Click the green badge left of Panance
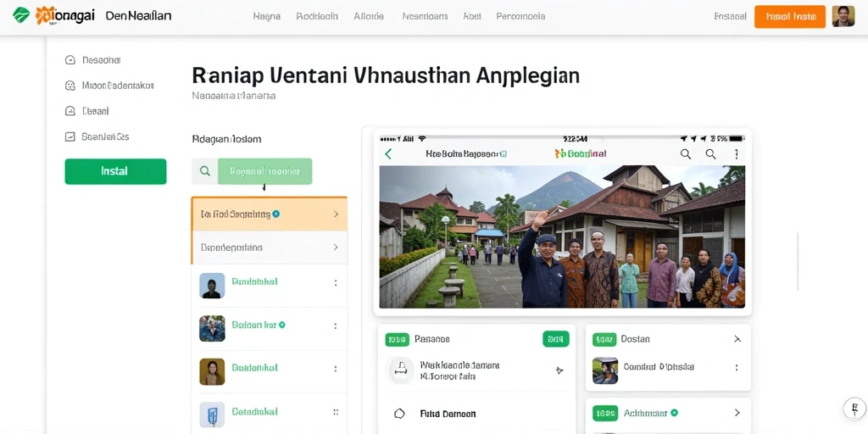The image size is (868, 434). point(397,339)
